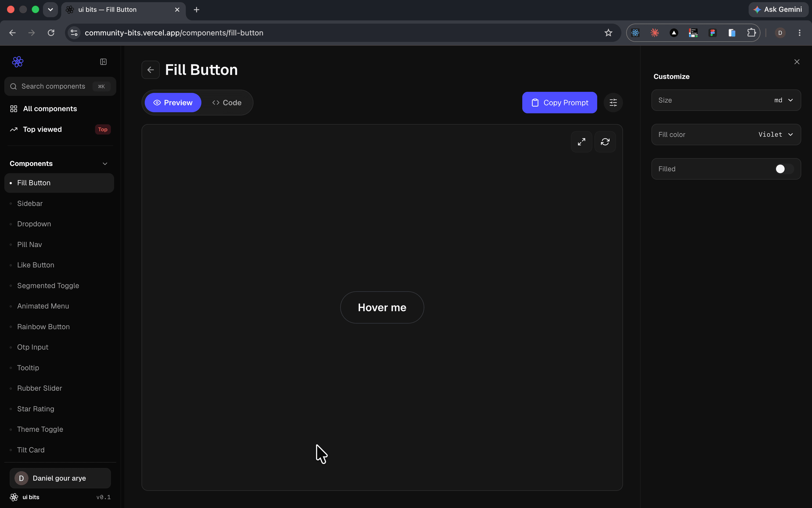Open the Rubber Slider component

[x=59, y=389]
